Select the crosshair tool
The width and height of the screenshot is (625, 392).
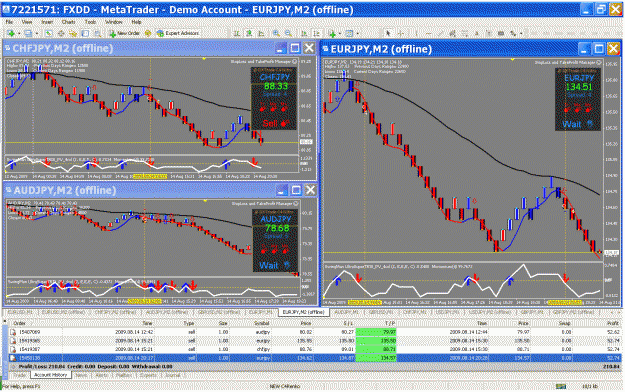pyautogui.click(x=400, y=33)
